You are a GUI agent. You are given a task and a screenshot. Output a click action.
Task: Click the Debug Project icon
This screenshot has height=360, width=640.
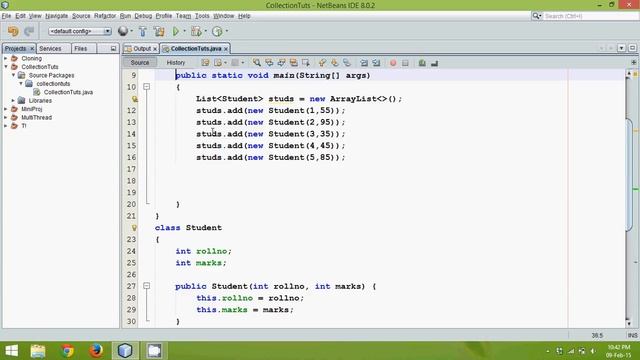coord(196,31)
